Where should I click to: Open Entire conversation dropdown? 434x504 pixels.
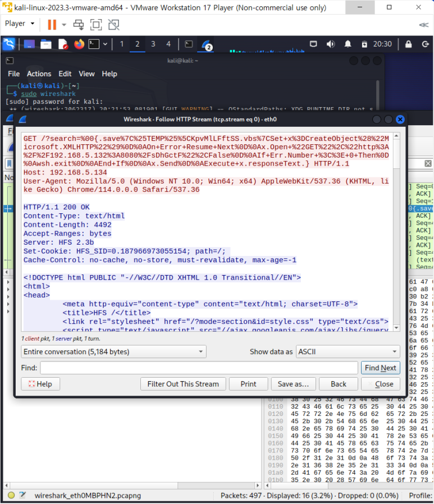(113, 352)
